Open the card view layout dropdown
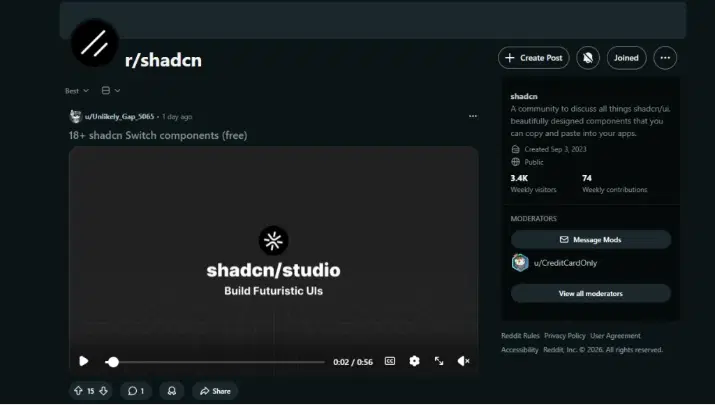This screenshot has width=715, height=405. (111, 90)
